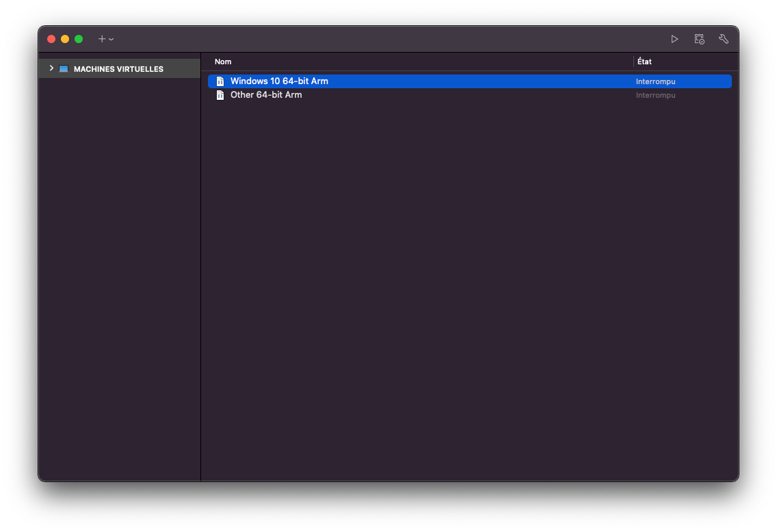Maximize the window with the green button
The image size is (777, 532).
(x=79, y=39)
